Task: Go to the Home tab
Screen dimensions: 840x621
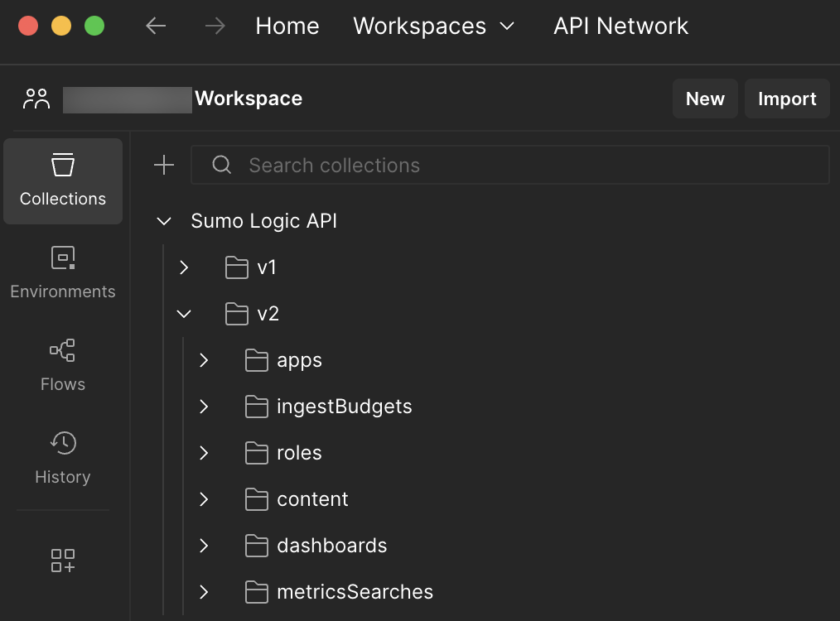Action: (287, 26)
